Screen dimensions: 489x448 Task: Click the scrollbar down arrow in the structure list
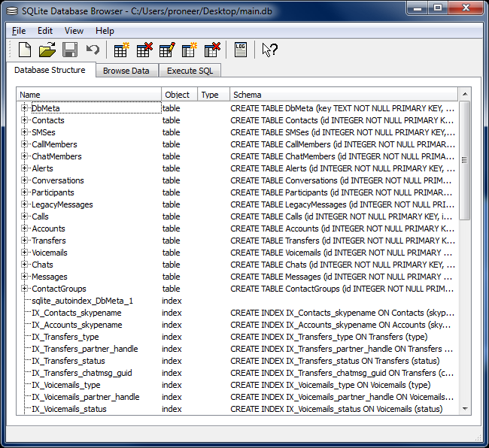click(464, 408)
